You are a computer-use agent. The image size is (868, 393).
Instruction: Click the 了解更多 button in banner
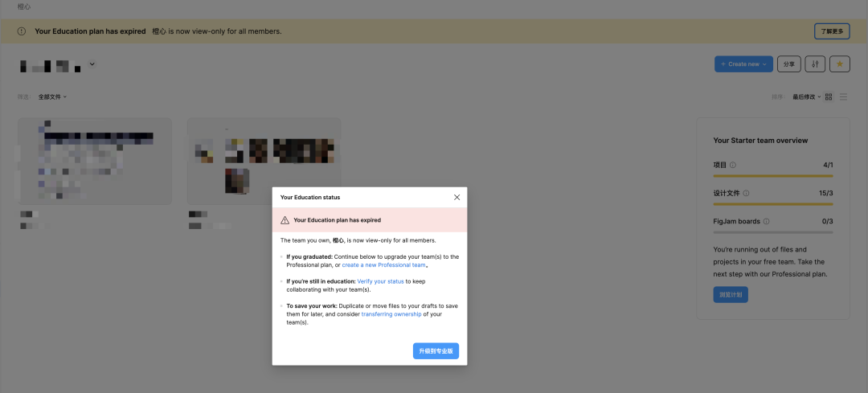click(832, 31)
